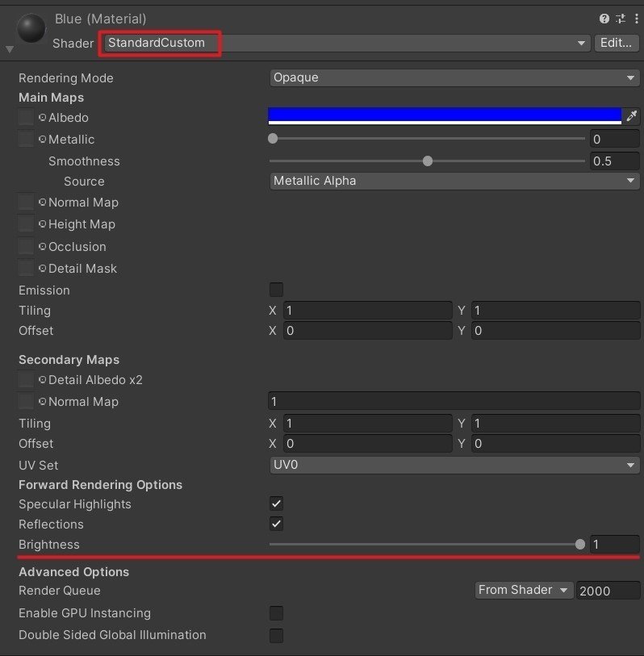Image resolution: width=644 pixels, height=656 pixels.
Task: Click the Secondary Maps heading
Action: [69, 360]
